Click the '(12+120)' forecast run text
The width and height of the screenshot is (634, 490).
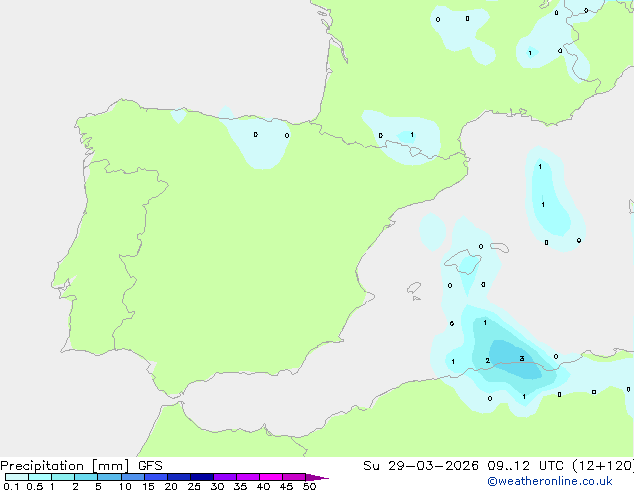point(603,466)
